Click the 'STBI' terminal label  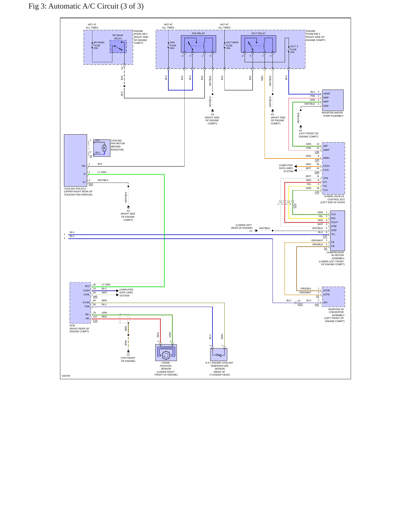coord(334,226)
